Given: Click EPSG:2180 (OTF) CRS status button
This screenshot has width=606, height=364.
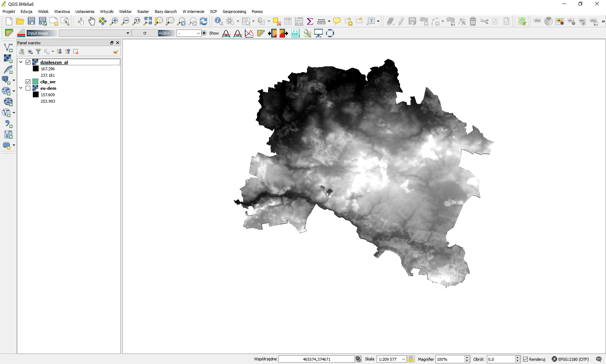Looking at the screenshot, I should [570, 359].
